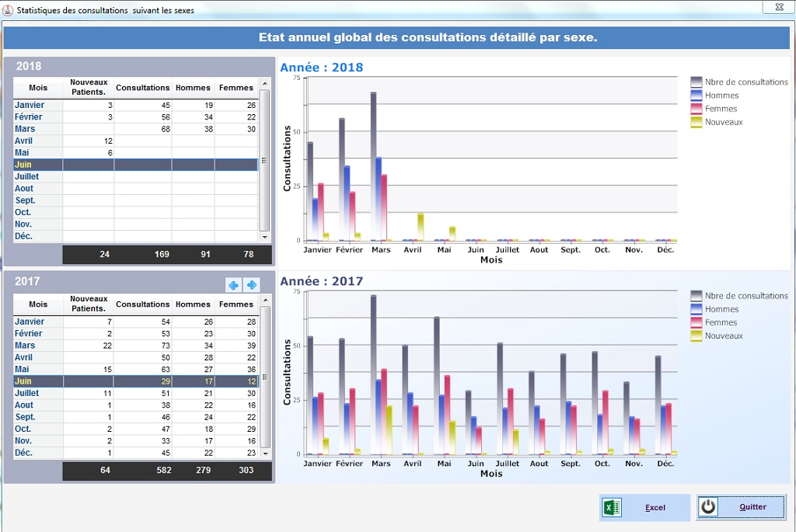The height and width of the screenshot is (532, 796).
Task: Click the power icon on Quitter
Action: pyautogui.click(x=708, y=507)
